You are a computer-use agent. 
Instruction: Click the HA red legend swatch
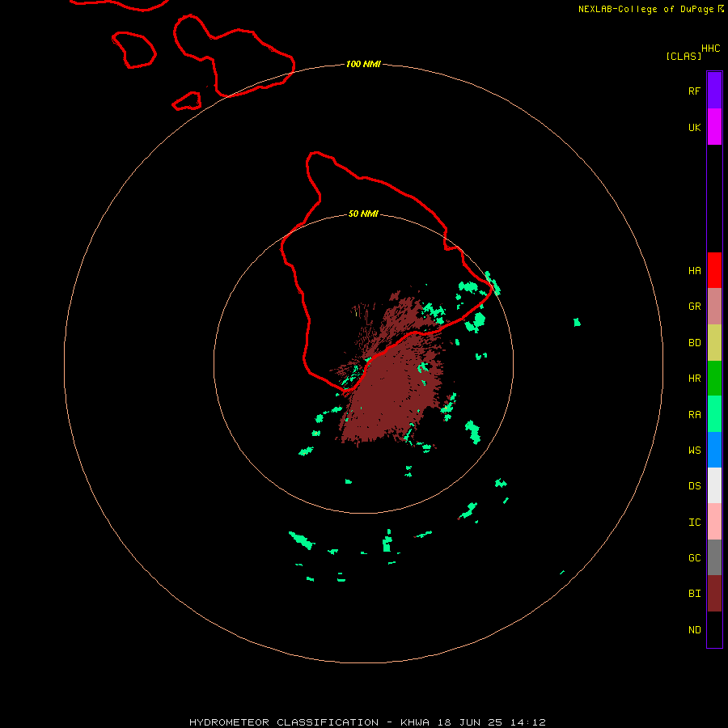[714, 270]
